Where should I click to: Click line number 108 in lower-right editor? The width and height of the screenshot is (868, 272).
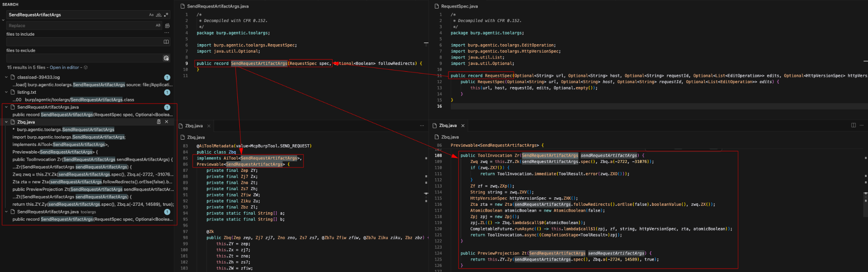438,155
